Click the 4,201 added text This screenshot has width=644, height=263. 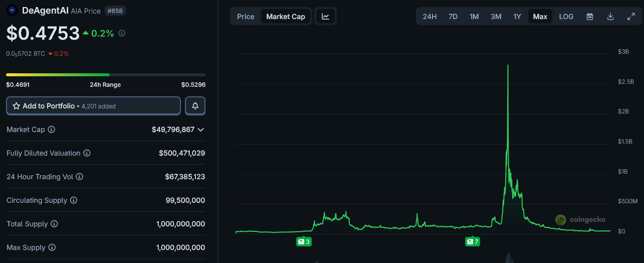pos(99,106)
